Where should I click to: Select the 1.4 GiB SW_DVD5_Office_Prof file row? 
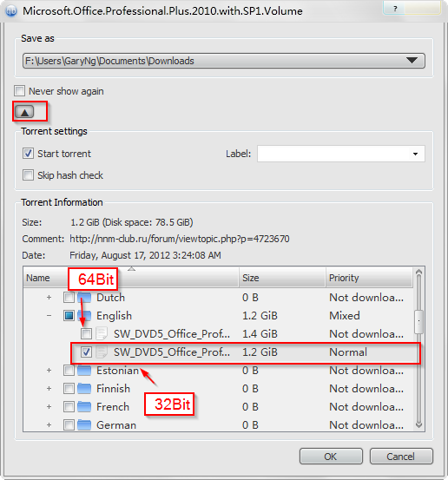(218, 333)
